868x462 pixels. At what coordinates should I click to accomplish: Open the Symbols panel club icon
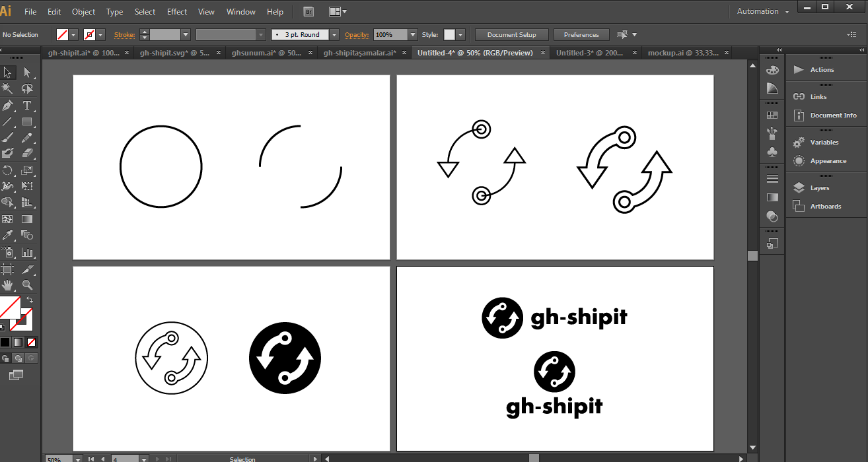coord(772,152)
